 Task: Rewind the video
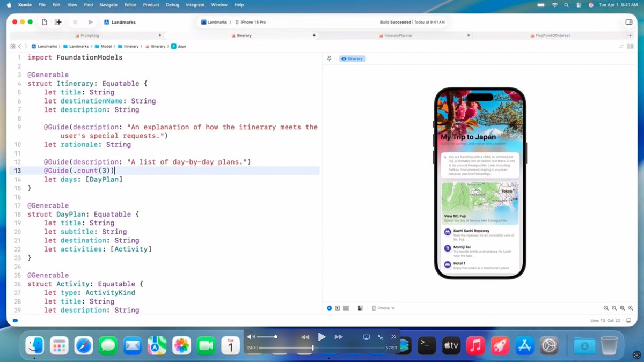click(305, 337)
